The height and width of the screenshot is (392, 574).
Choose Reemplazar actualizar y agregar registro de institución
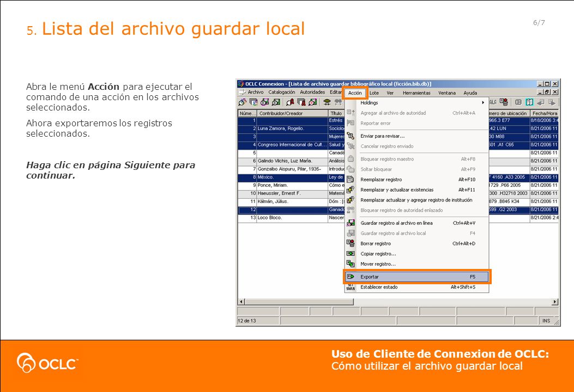tap(416, 200)
